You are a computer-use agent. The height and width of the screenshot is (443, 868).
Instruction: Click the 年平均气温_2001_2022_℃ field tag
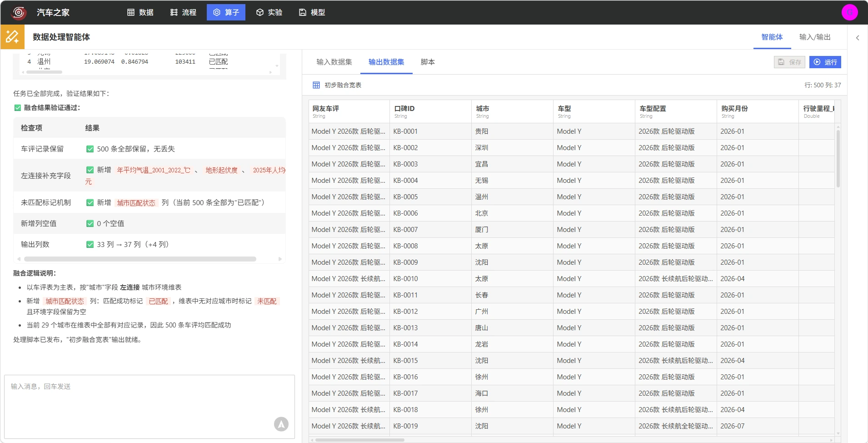[x=154, y=170]
